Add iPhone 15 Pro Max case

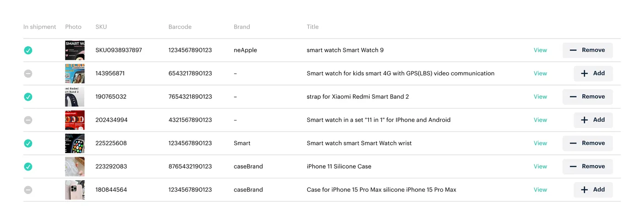(593, 190)
